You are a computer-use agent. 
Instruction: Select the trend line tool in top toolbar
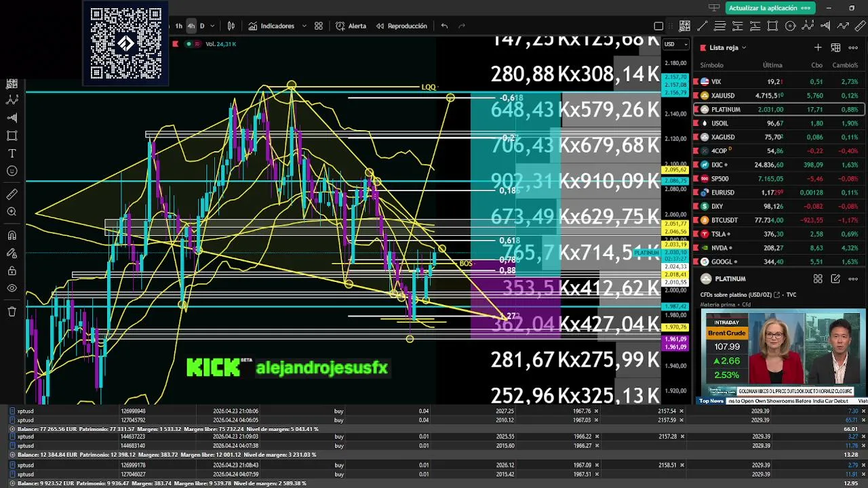tap(703, 26)
